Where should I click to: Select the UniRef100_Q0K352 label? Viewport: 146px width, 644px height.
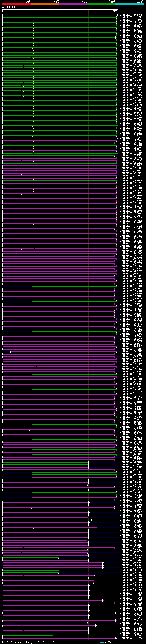point(131,115)
